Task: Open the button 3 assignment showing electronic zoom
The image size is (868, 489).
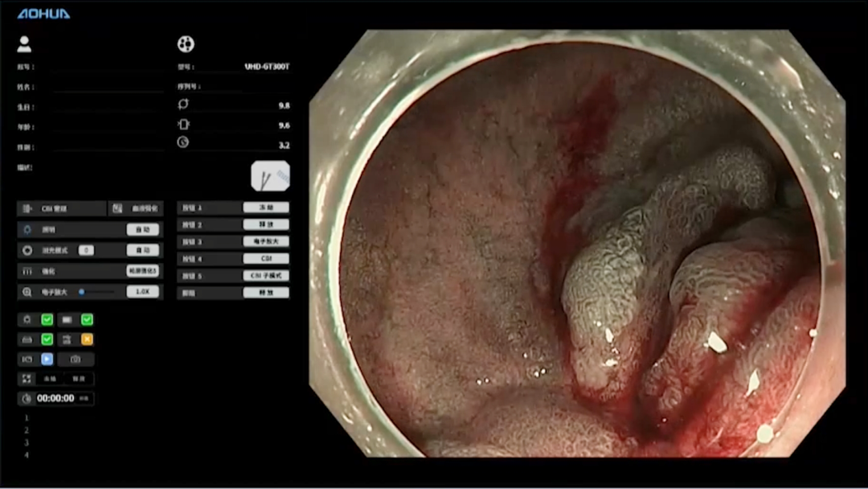Action: (266, 241)
